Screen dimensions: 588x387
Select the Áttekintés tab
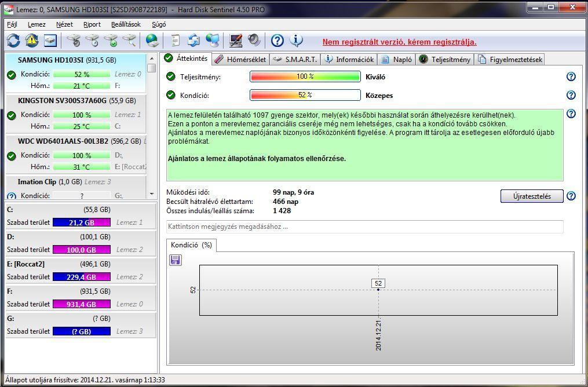[x=187, y=59]
